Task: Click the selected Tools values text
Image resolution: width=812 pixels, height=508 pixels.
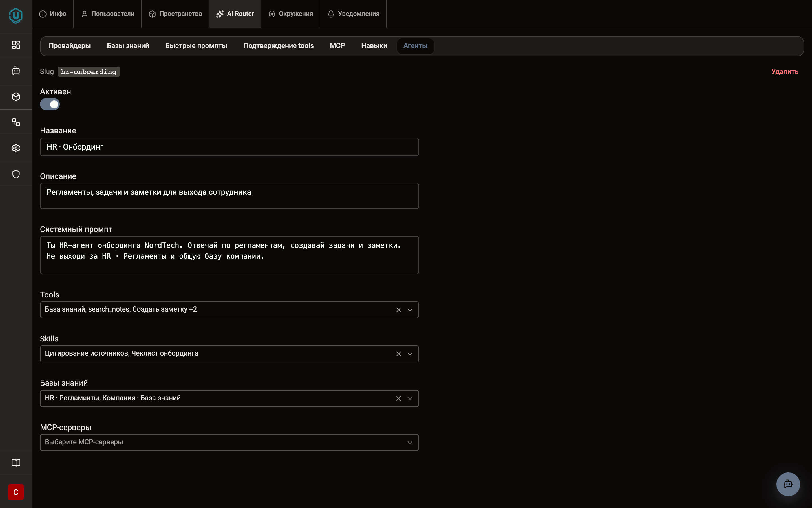Action: pos(121,309)
